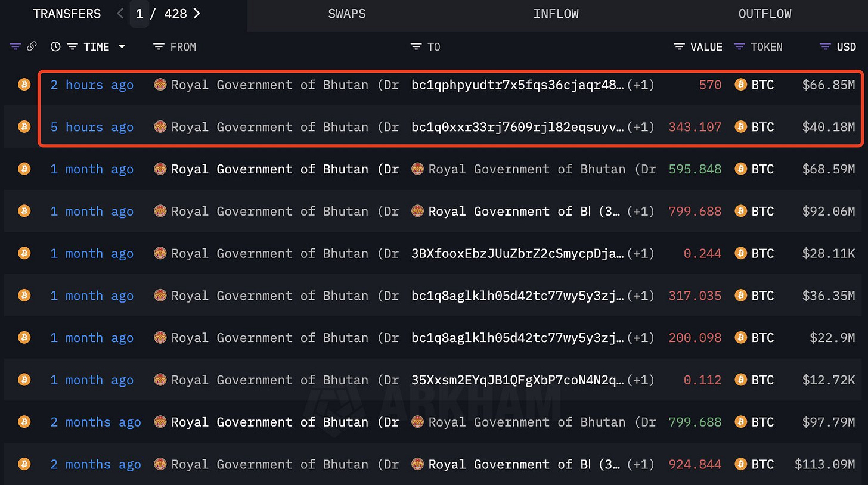Click the Bitcoin chain icon on the 595.848 row

(24, 169)
